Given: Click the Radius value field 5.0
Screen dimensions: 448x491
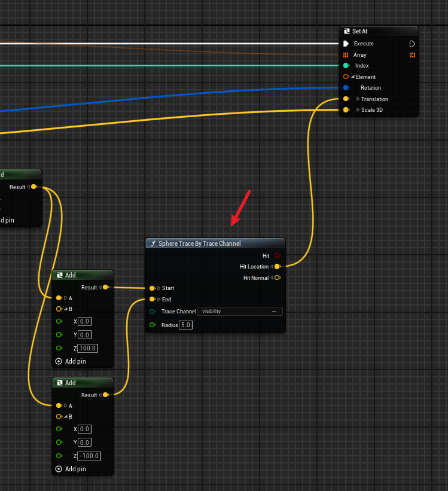Looking at the screenshot, I should tap(185, 325).
